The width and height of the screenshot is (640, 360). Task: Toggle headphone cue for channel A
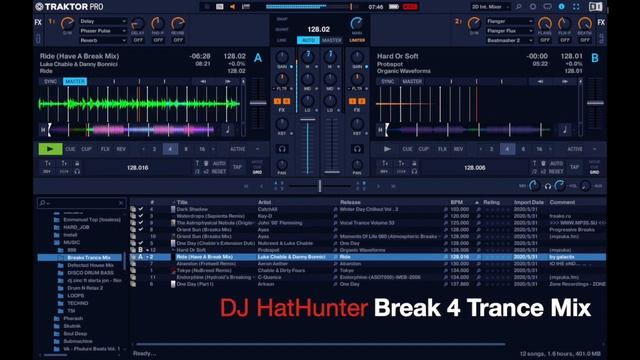pos(282,149)
